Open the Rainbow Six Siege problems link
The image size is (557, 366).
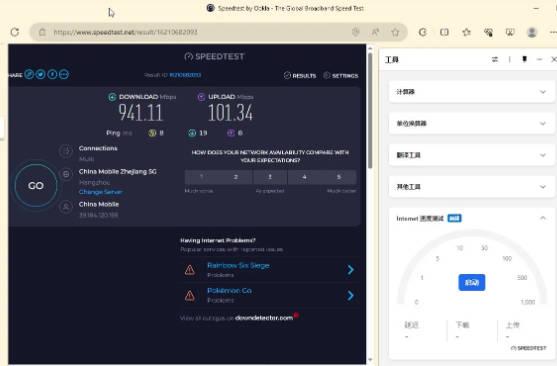tap(238, 265)
